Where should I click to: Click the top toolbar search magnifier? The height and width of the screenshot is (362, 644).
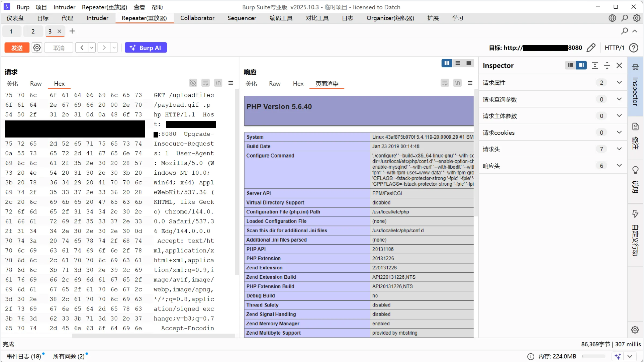tap(625, 18)
